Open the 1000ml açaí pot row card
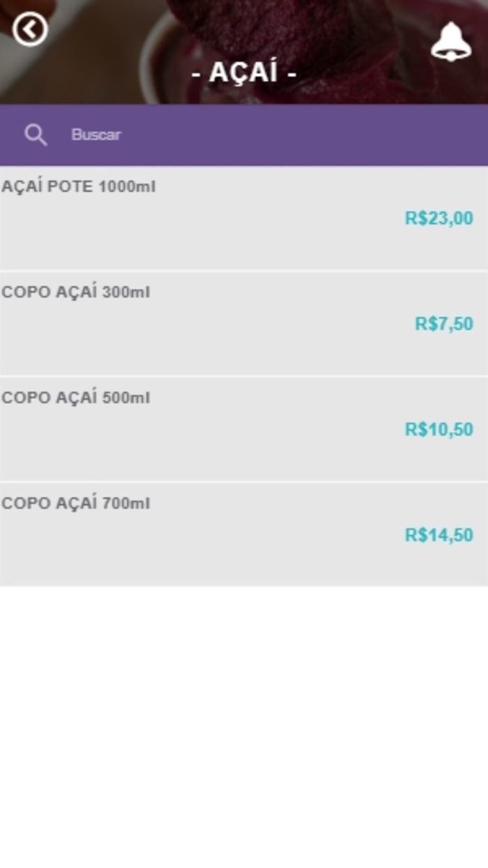 (209, 237)
